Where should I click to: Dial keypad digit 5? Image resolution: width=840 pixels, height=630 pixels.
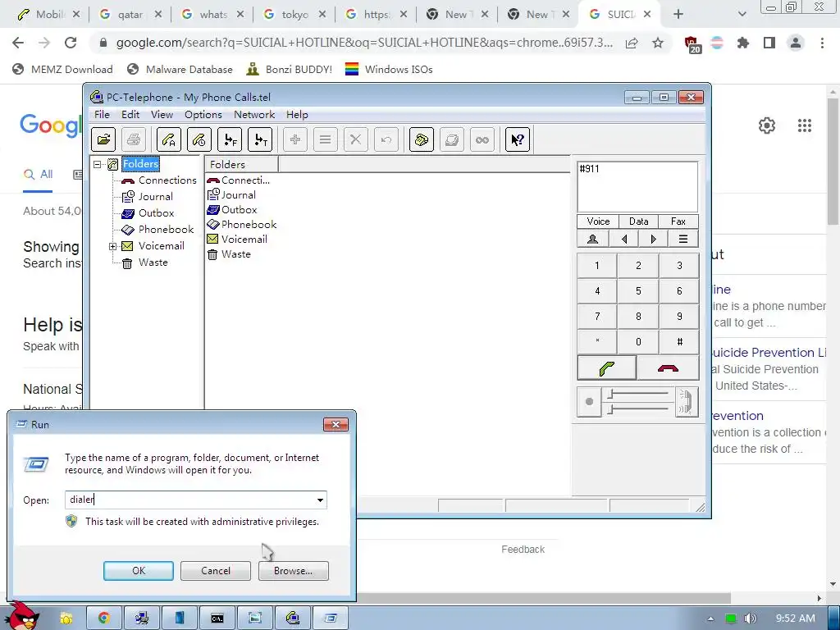(638, 291)
